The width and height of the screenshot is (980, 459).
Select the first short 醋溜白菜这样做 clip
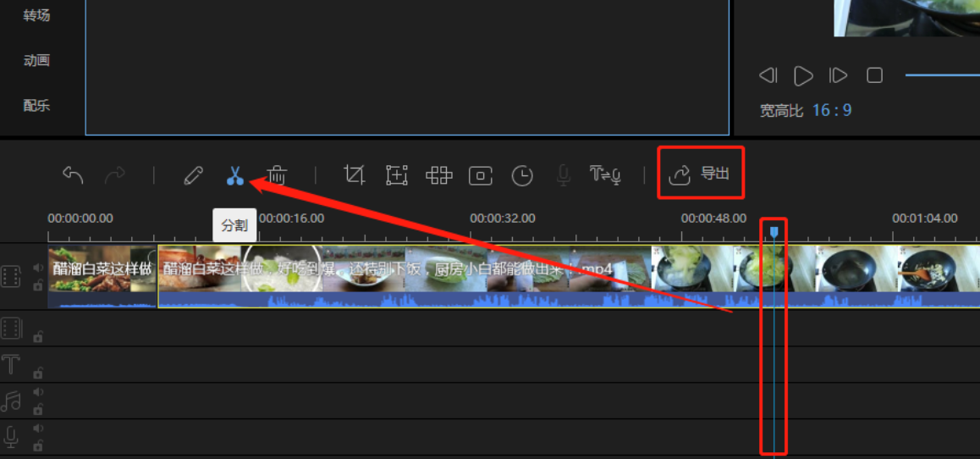pyautogui.click(x=102, y=276)
